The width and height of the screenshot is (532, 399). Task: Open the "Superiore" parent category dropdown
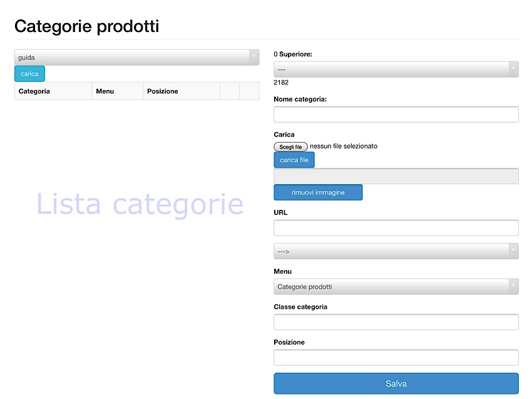tap(396, 69)
